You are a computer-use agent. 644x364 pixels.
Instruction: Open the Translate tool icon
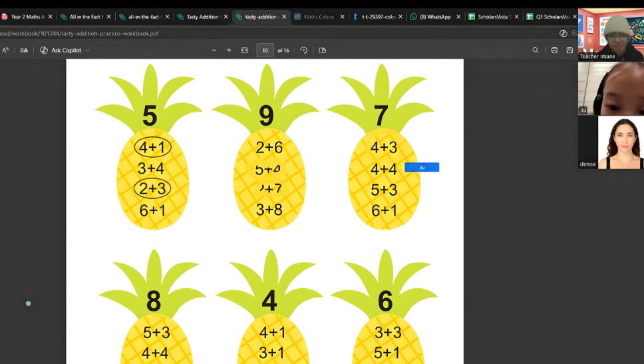pyautogui.click(x=24, y=51)
